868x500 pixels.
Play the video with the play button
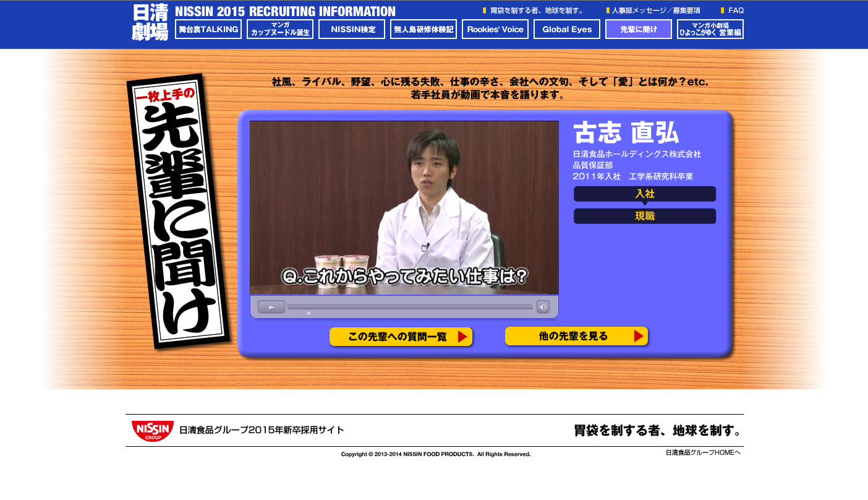pyautogui.click(x=271, y=307)
